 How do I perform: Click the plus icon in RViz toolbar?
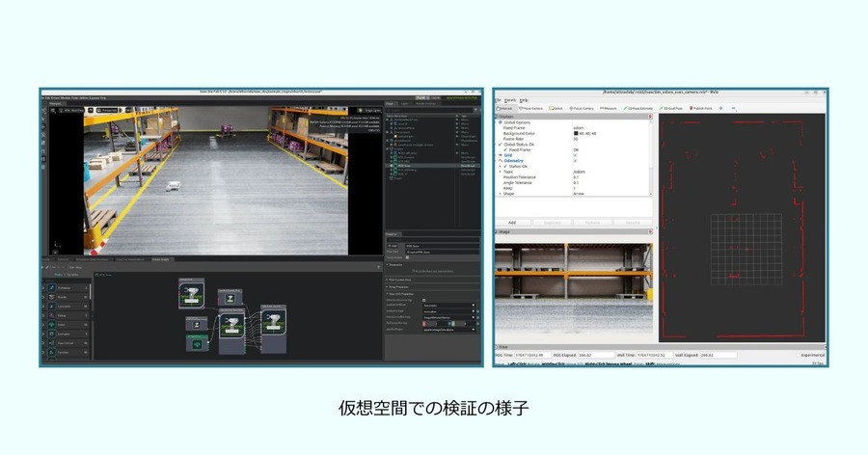[720, 109]
